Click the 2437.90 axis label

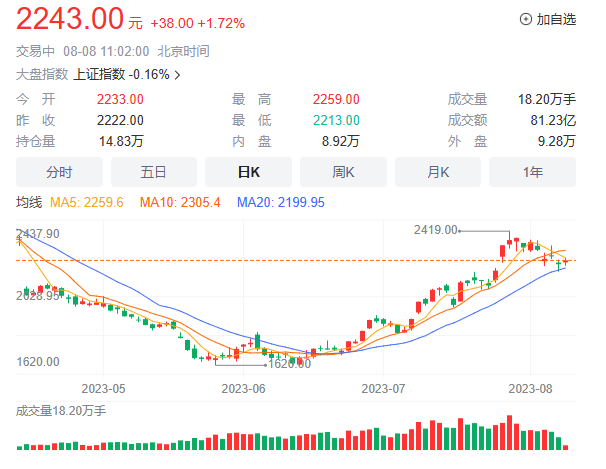[38, 234]
